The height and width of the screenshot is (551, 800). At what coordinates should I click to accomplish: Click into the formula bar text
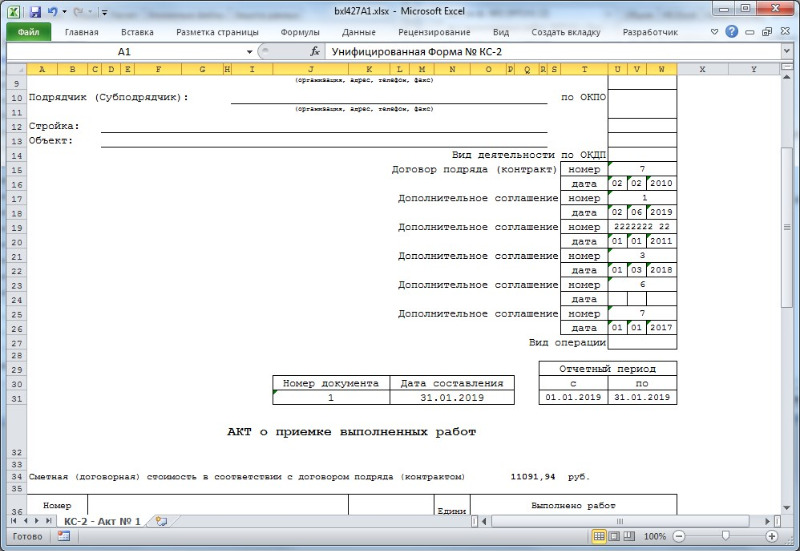pos(554,52)
